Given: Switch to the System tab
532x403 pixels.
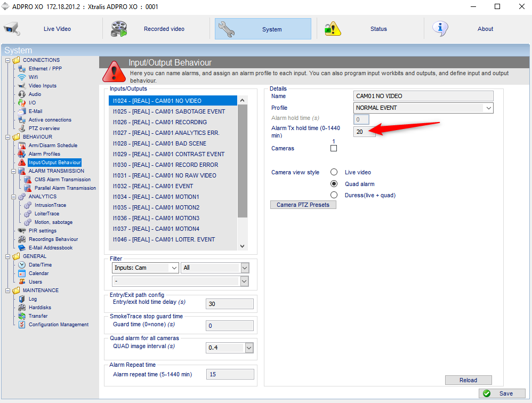Looking at the screenshot, I should [263, 29].
